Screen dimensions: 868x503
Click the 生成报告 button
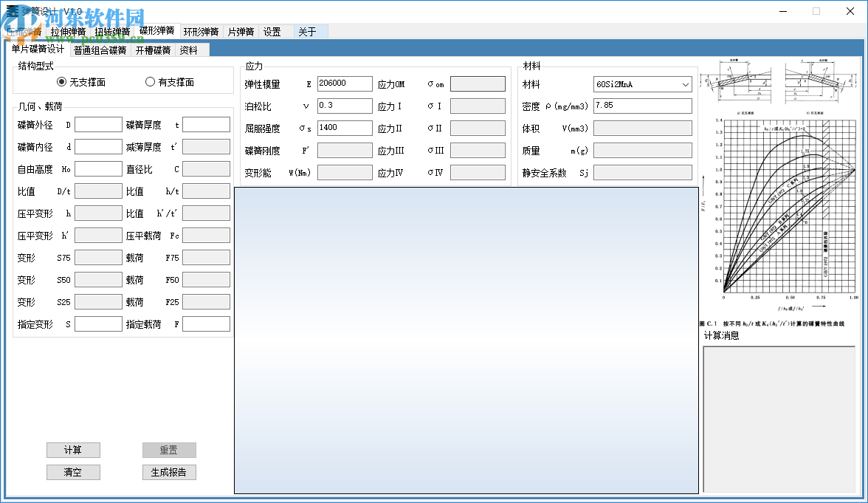click(169, 472)
